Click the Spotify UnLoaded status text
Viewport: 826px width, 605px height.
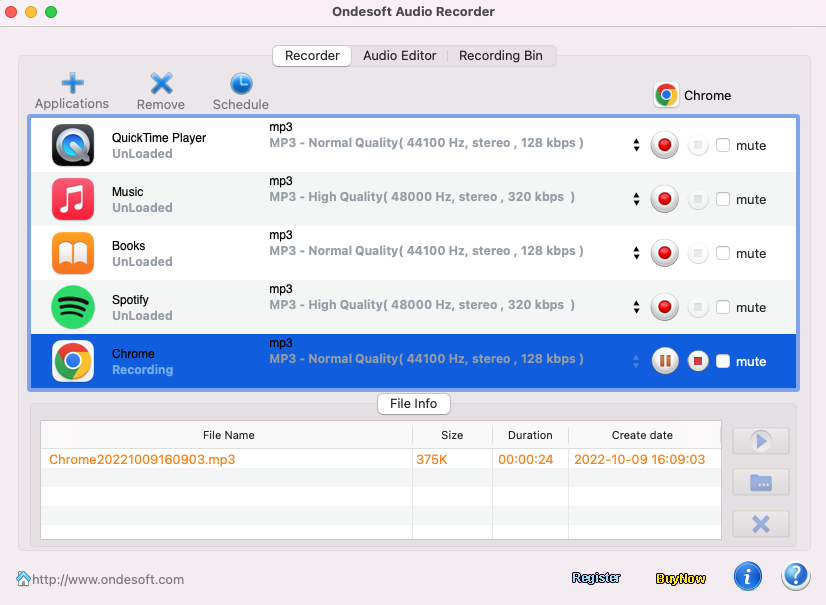pos(142,316)
